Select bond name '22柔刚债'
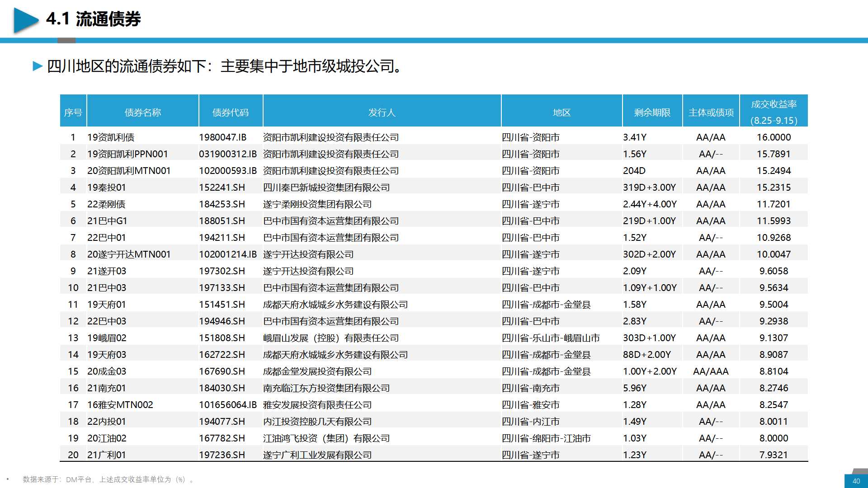 [106, 204]
